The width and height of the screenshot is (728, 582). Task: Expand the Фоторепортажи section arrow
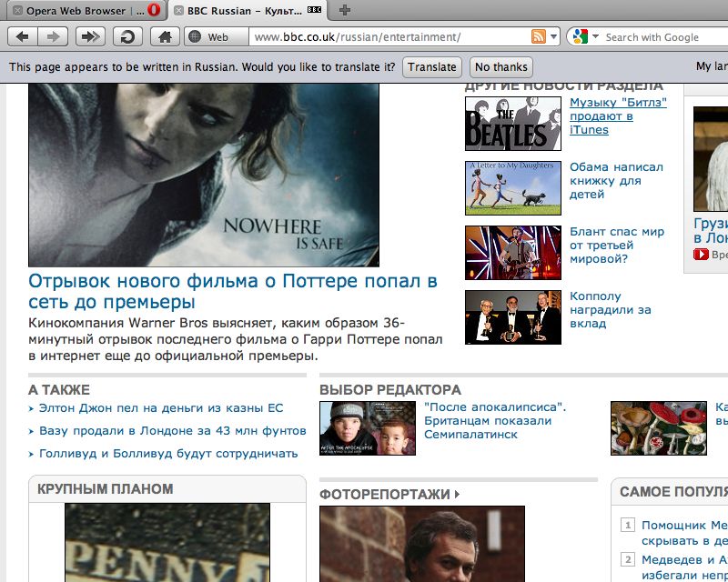[x=457, y=495]
